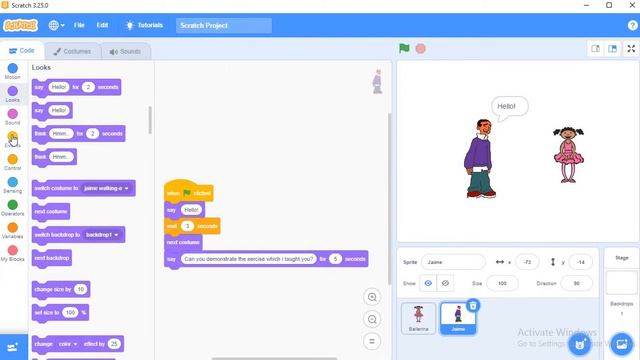The width and height of the screenshot is (640, 360).
Task: Hide the sprite with crossed-eye icon
Action: pyautogui.click(x=445, y=283)
